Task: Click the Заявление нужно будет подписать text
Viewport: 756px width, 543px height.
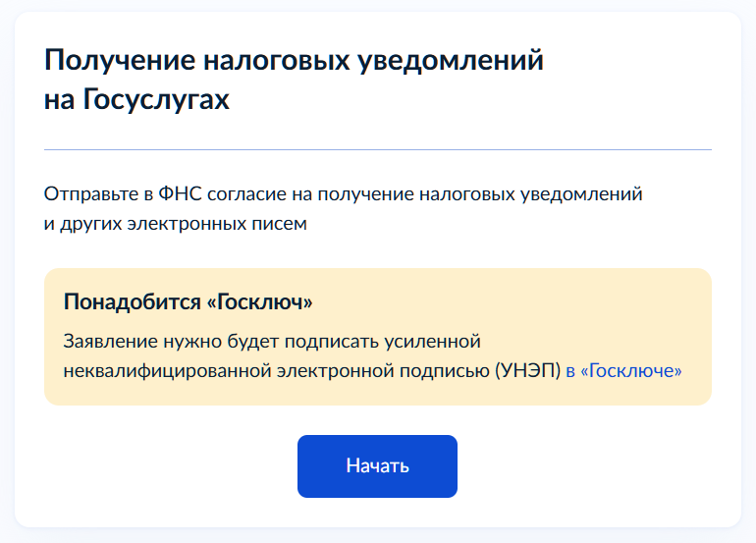Action: point(230,343)
